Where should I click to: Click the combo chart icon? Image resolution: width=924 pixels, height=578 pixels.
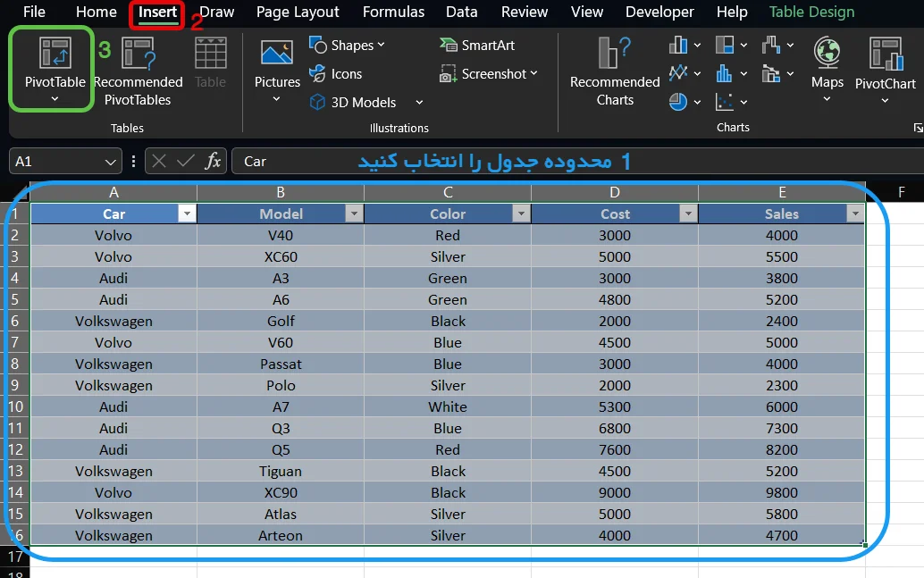click(x=771, y=73)
